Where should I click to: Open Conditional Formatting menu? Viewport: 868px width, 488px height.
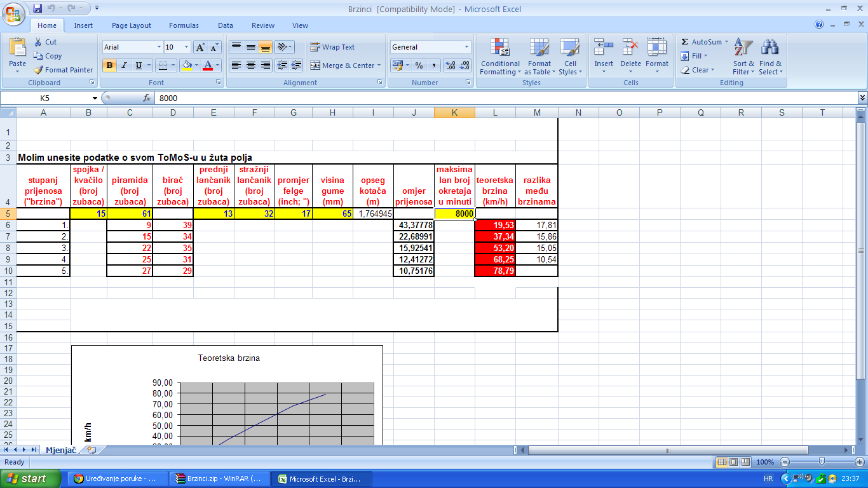click(x=500, y=56)
